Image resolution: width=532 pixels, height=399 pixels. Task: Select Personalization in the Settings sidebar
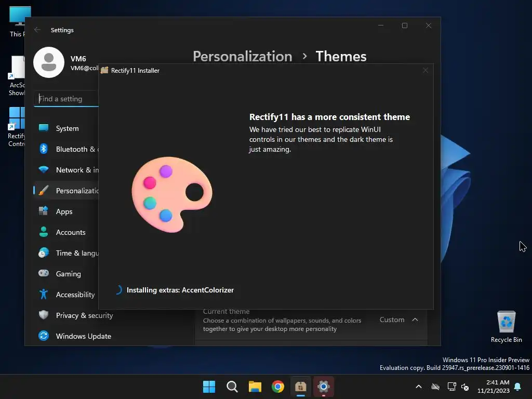tap(66, 191)
